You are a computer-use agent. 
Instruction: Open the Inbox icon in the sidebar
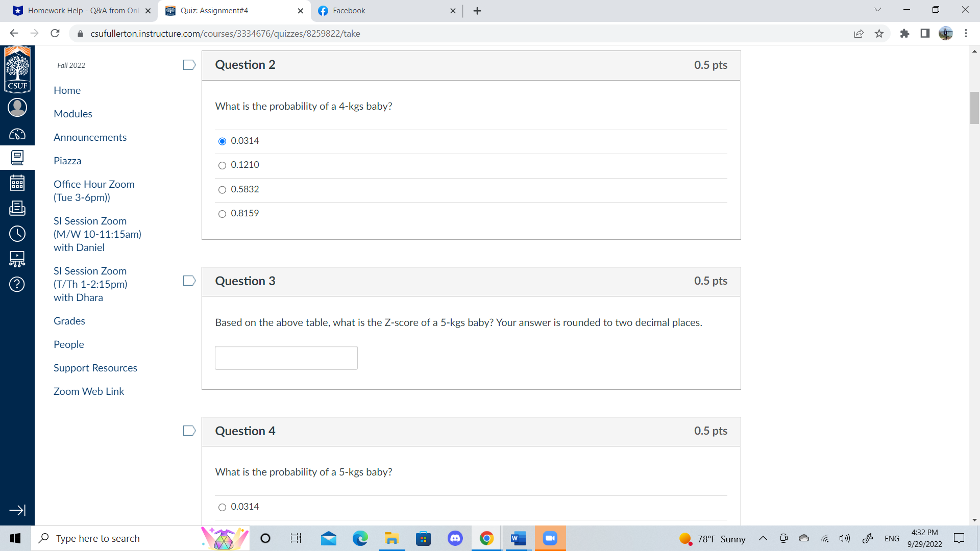click(17, 208)
